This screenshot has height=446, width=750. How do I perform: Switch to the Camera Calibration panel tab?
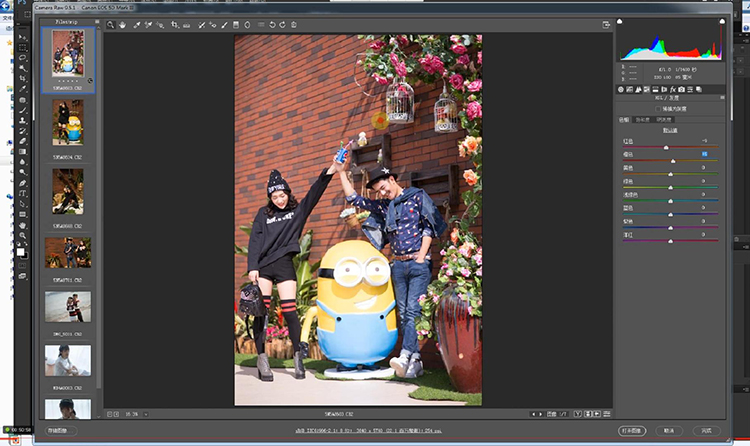click(681, 89)
